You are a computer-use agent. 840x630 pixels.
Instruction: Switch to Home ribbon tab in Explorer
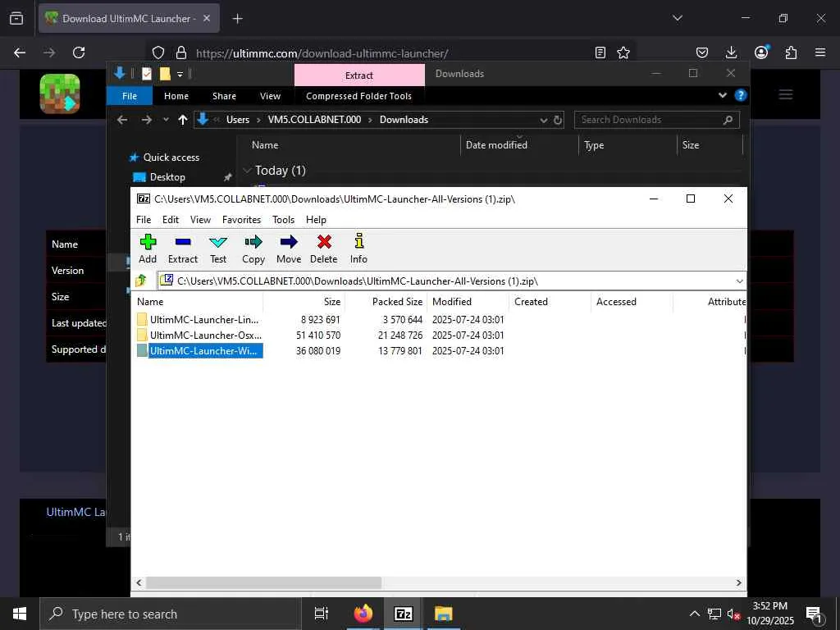[176, 96]
